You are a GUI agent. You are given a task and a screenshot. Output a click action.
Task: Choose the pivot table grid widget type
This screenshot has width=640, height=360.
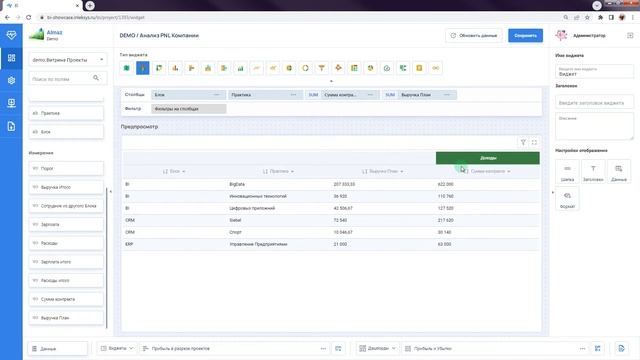coord(354,68)
